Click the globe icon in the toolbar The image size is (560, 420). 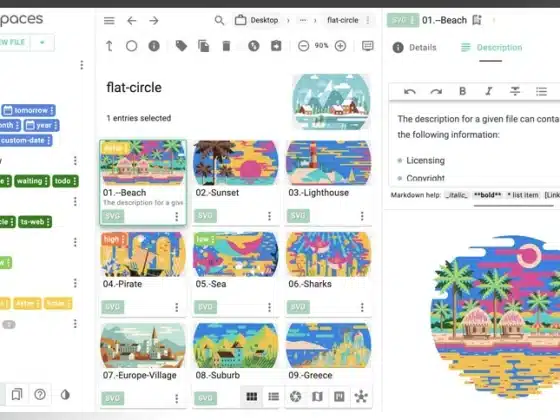pyautogui.click(x=254, y=46)
